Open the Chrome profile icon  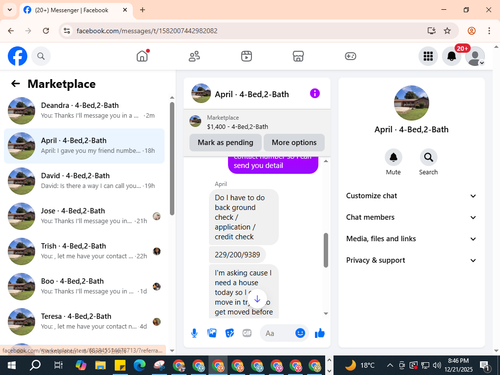(471, 31)
